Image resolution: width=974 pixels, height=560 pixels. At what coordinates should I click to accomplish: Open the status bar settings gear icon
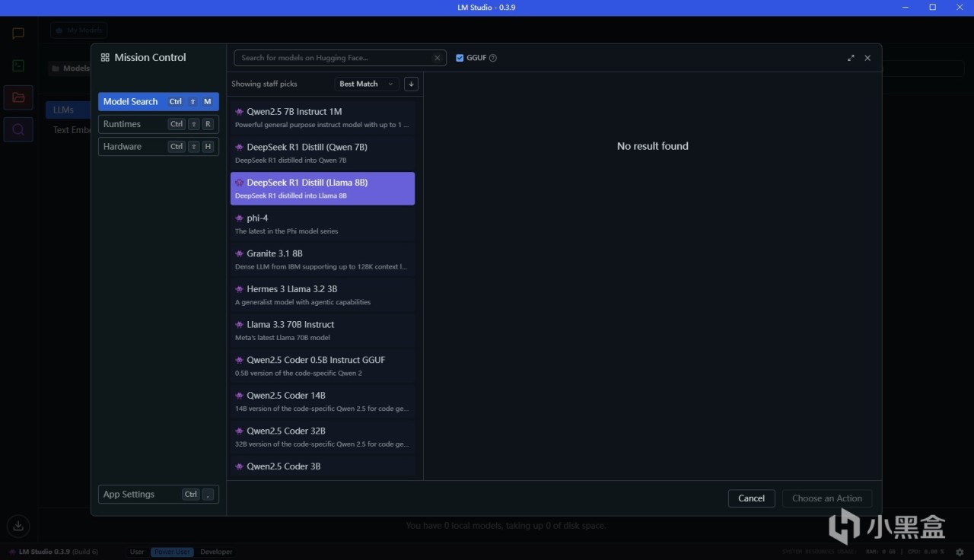click(x=958, y=552)
